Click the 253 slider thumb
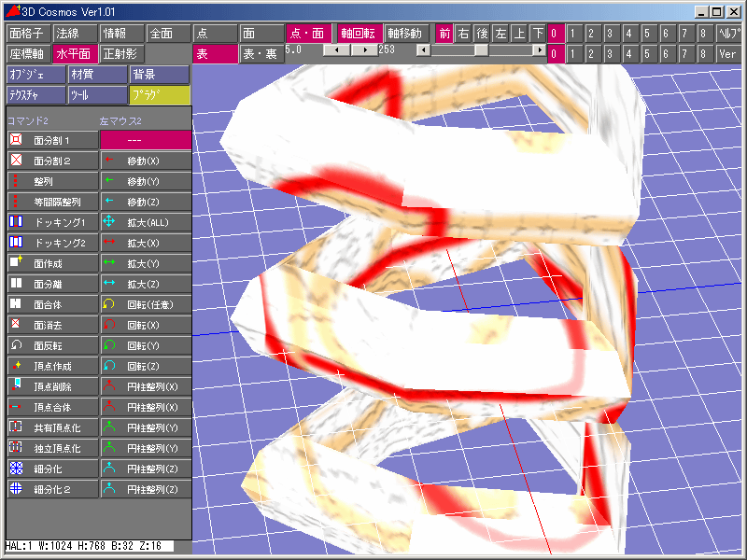 click(x=481, y=50)
